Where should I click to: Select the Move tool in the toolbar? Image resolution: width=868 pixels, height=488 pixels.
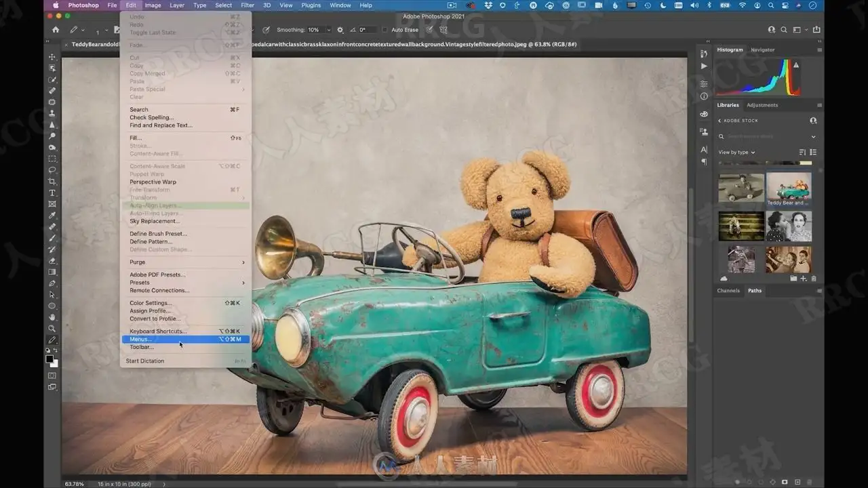pos(52,57)
